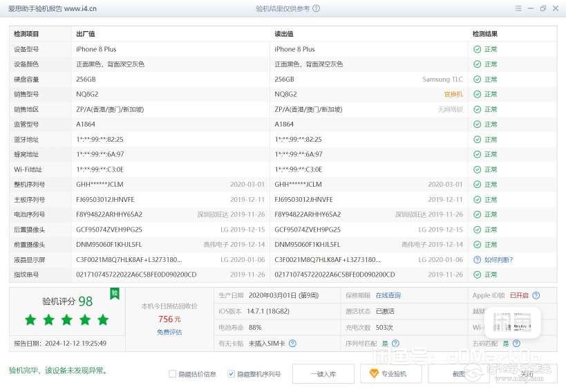Screen dimensions: 566x392
Task: Click the five-star rating row
Action: click(x=67, y=320)
